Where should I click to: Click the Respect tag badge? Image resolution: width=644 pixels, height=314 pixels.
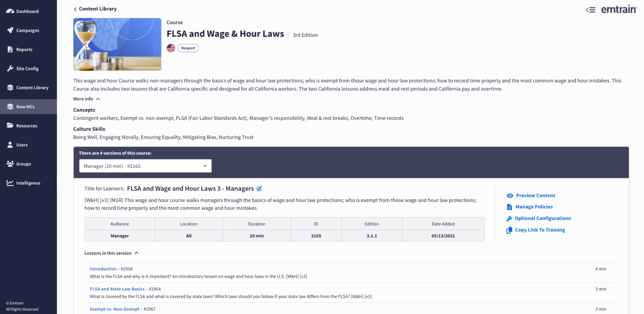tap(188, 48)
